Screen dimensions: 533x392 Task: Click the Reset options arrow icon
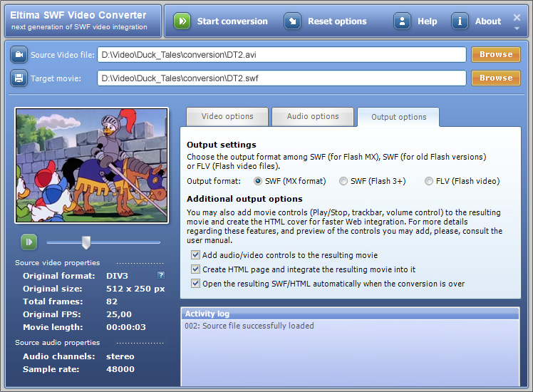[292, 21]
